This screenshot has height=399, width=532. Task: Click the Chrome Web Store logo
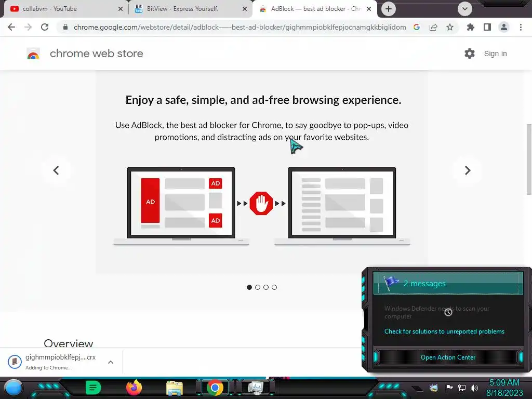tap(33, 54)
